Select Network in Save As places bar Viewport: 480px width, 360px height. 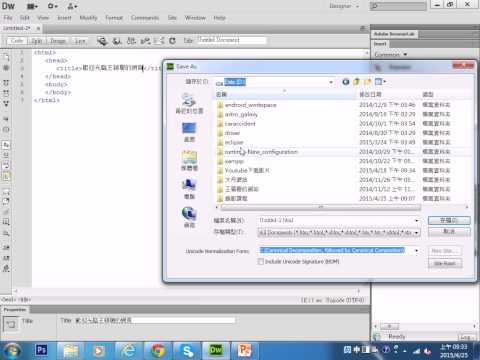coord(189,218)
